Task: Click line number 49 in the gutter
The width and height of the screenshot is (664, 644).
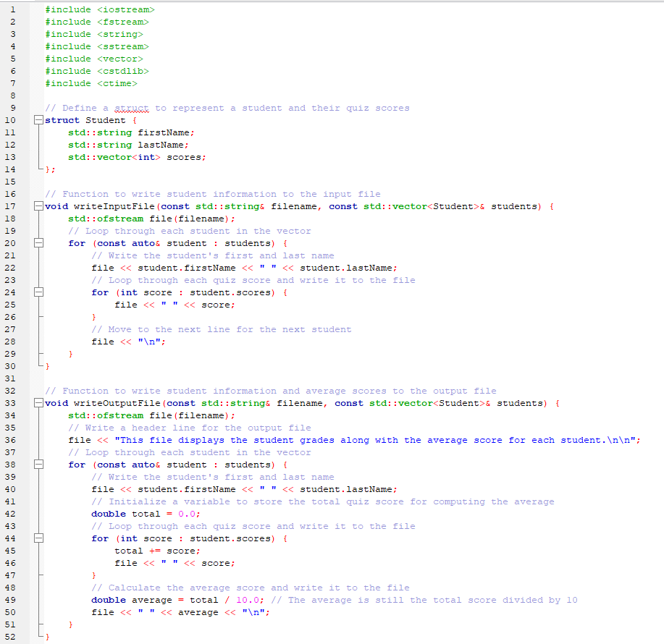Action: 11,600
